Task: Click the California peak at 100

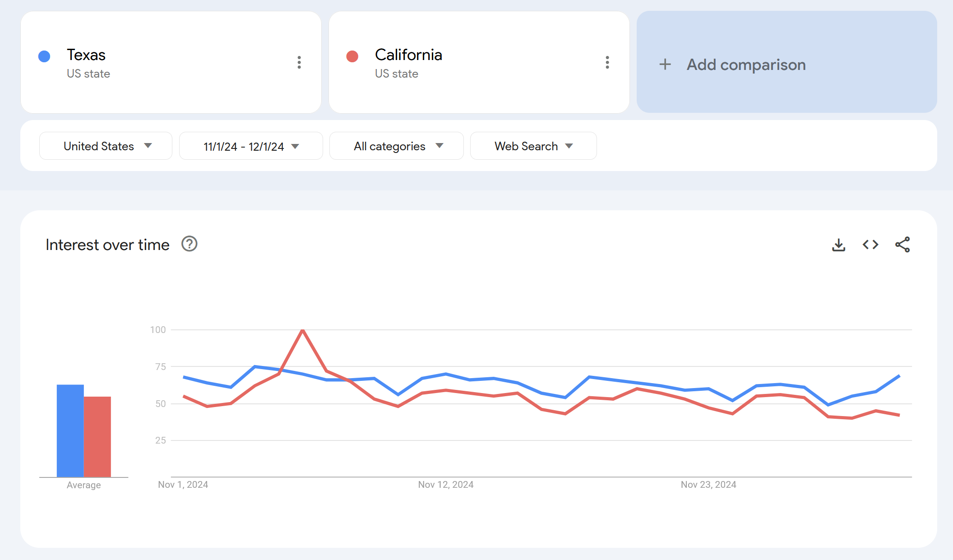Action: point(303,330)
